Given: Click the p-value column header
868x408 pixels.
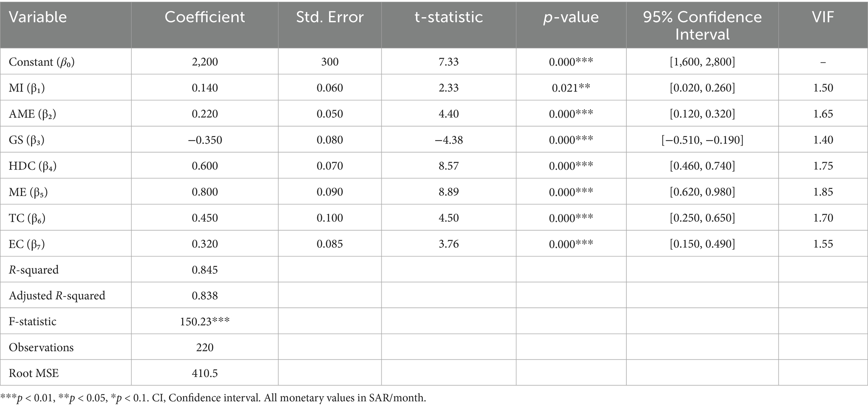Looking at the screenshot, I should click(x=571, y=17).
